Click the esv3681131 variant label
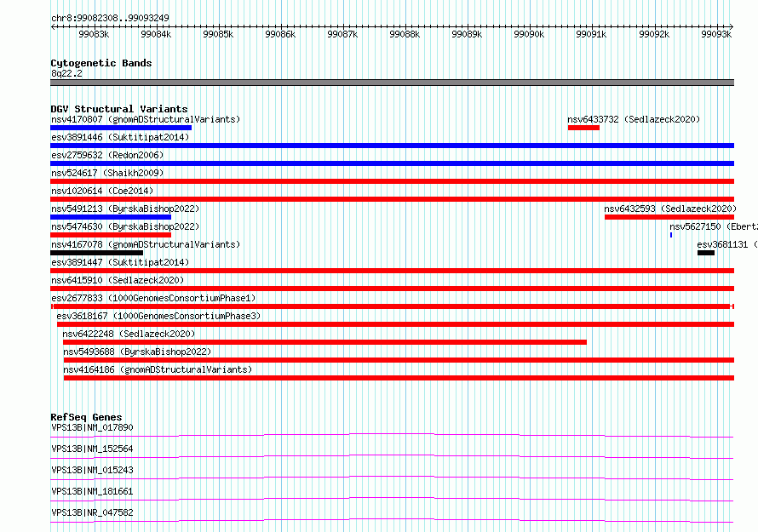 (727, 244)
